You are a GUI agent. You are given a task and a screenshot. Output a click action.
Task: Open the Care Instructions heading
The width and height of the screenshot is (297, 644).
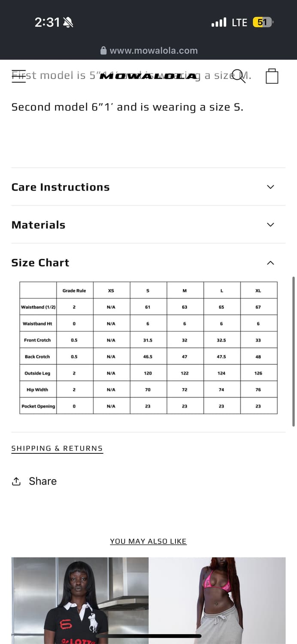61,187
